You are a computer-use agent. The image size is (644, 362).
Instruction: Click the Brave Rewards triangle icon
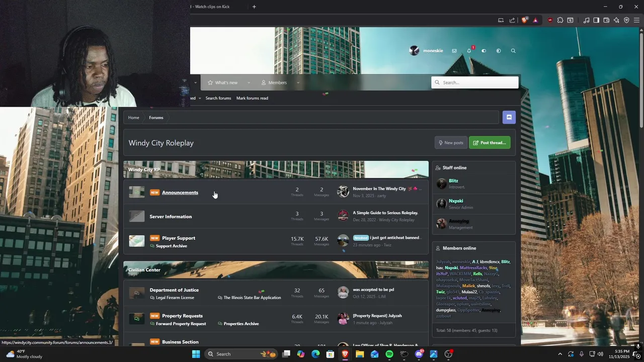pyautogui.click(x=535, y=20)
